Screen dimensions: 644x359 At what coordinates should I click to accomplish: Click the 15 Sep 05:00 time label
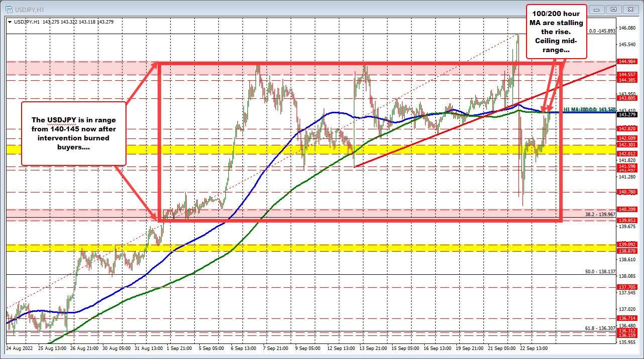tap(407, 347)
